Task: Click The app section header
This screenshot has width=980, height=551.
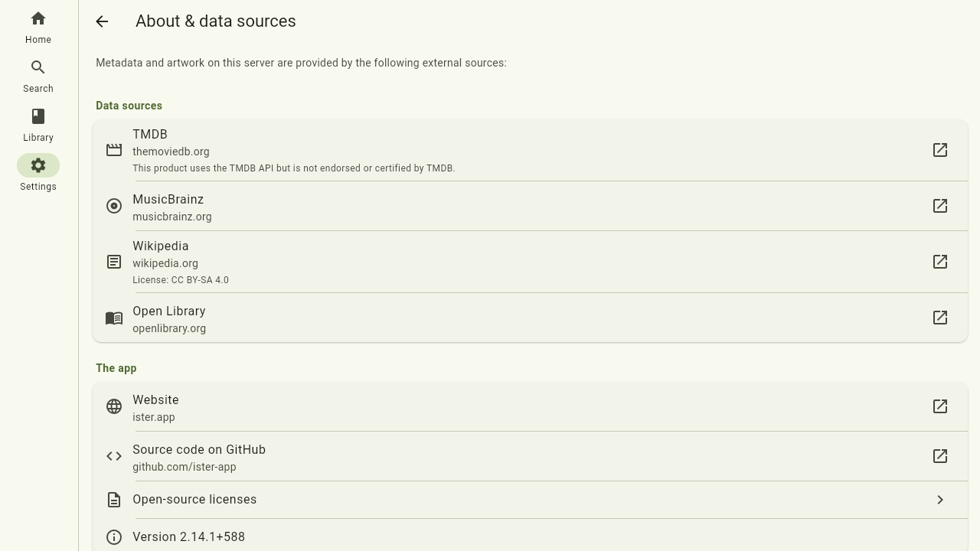Action: tap(116, 368)
